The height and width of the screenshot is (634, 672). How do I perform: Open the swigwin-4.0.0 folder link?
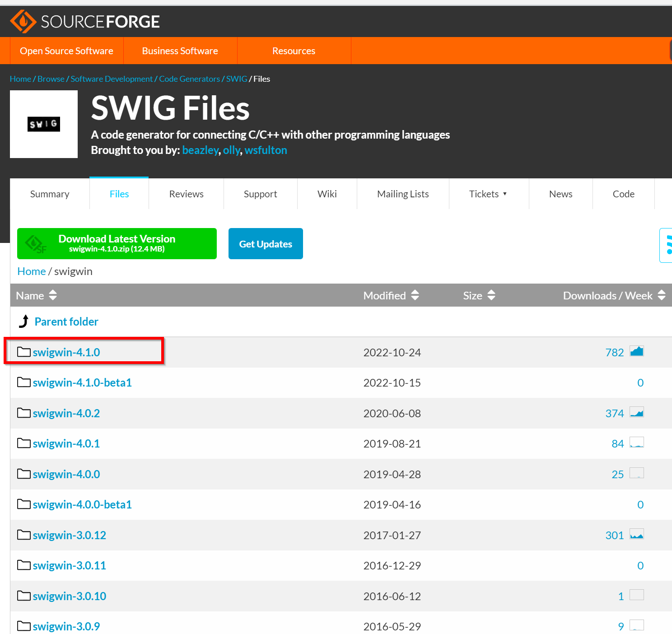66,474
